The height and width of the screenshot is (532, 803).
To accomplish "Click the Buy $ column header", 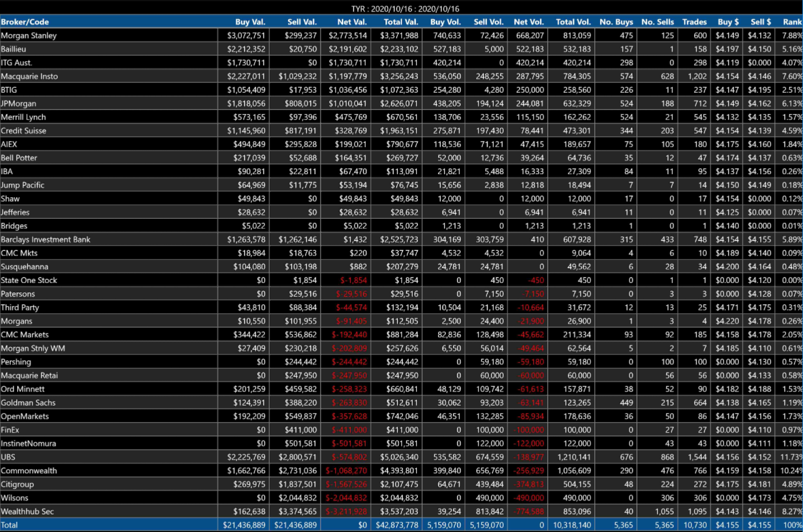I will click(729, 22).
